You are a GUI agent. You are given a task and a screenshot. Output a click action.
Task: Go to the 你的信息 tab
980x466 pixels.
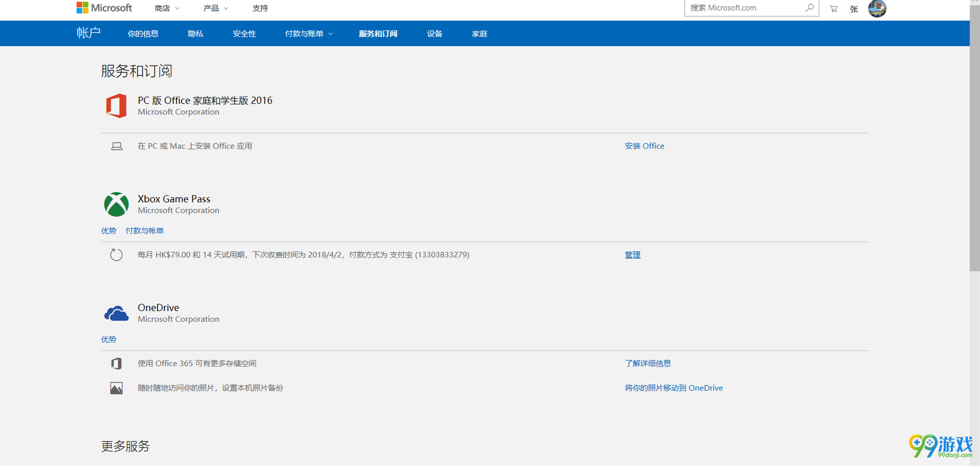point(143,34)
